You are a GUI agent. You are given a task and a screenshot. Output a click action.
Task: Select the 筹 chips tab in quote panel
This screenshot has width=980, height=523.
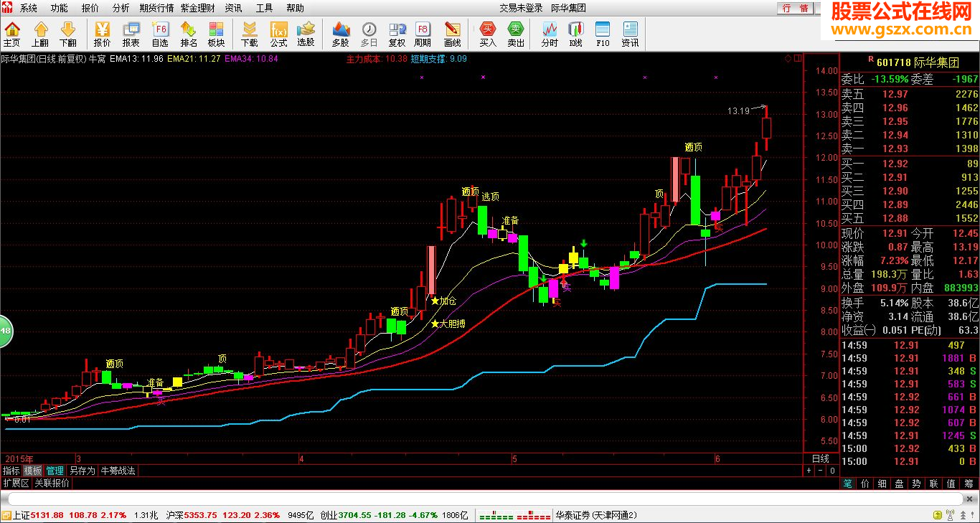coord(969,483)
